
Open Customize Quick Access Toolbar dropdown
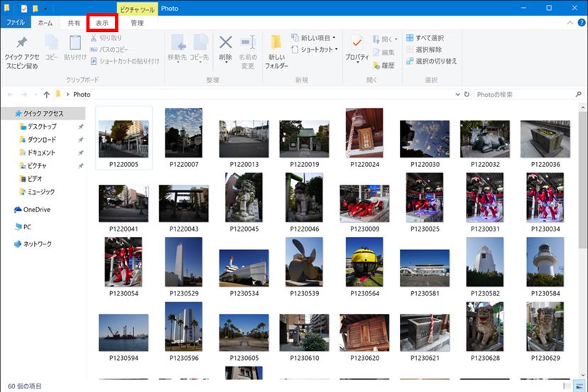45,9
